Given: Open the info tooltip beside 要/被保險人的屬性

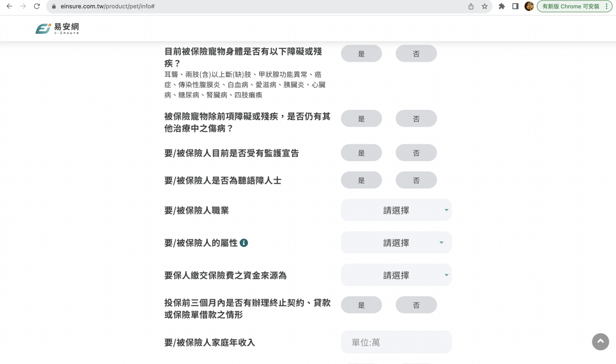Looking at the screenshot, I should [244, 242].
